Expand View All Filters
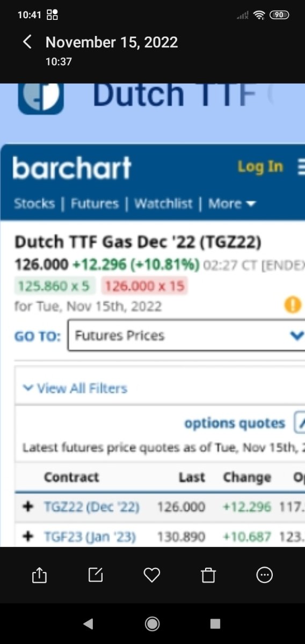The height and width of the screenshot is (644, 305). [75, 388]
